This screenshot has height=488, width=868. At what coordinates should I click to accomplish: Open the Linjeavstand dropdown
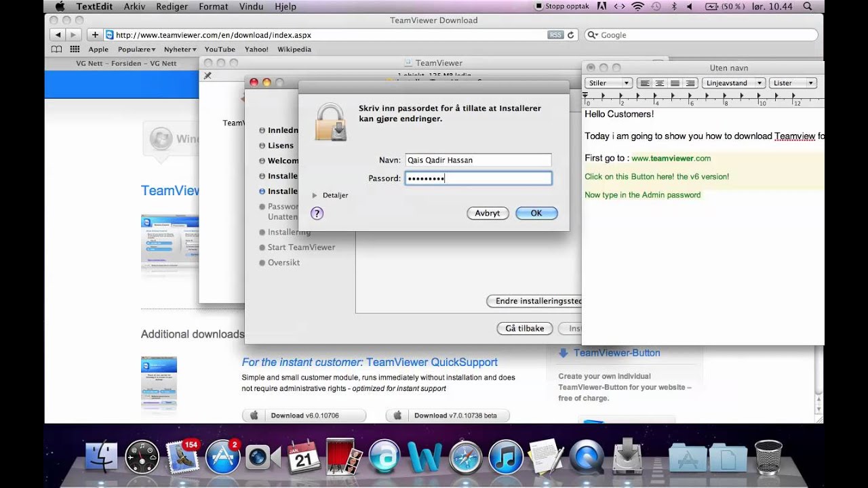[733, 83]
